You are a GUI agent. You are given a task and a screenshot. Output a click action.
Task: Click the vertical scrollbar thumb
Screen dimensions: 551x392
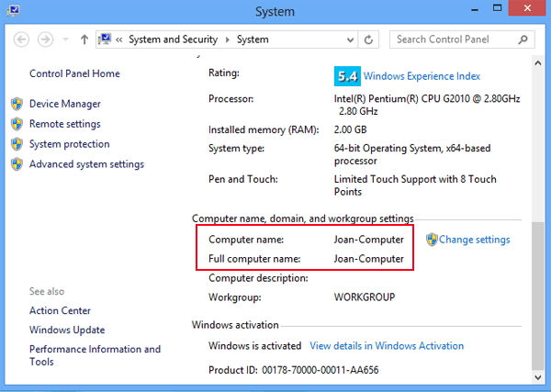(538, 296)
